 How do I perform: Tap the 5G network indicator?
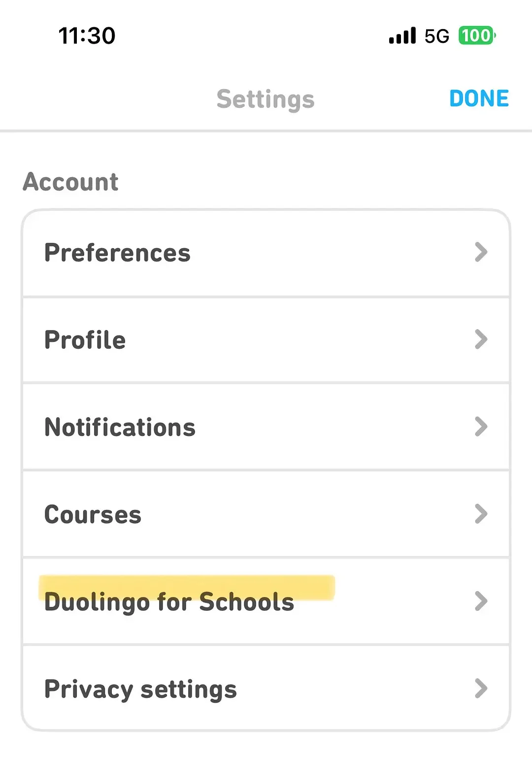[437, 36]
